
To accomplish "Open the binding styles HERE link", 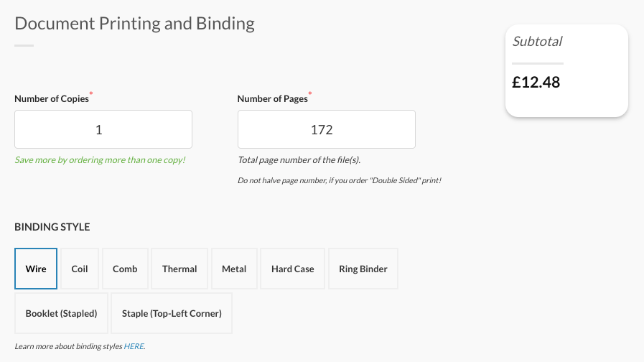I will coord(134,346).
